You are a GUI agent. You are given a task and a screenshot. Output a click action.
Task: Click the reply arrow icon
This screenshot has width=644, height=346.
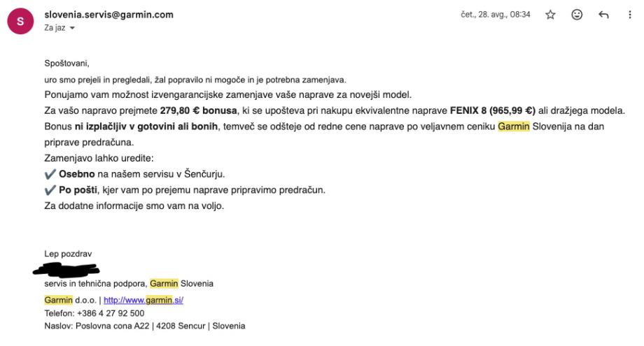[x=604, y=15]
